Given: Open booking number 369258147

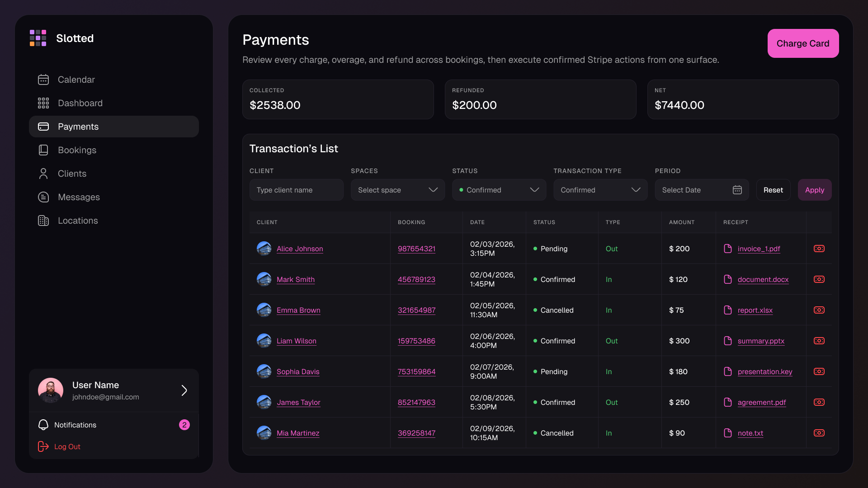Looking at the screenshot, I should pyautogui.click(x=416, y=433).
